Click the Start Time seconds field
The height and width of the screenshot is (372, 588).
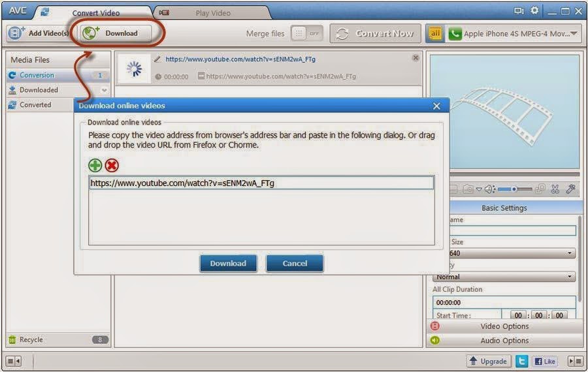pyautogui.click(x=559, y=315)
